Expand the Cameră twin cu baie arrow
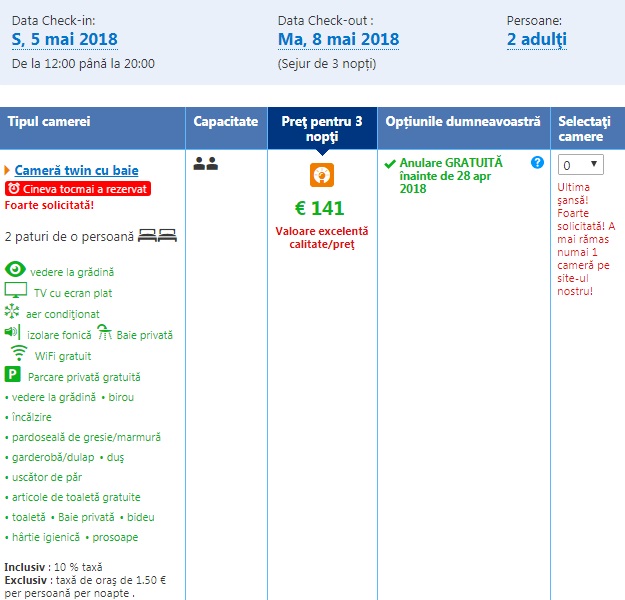Screen dimensions: 625x600 (x=8, y=170)
